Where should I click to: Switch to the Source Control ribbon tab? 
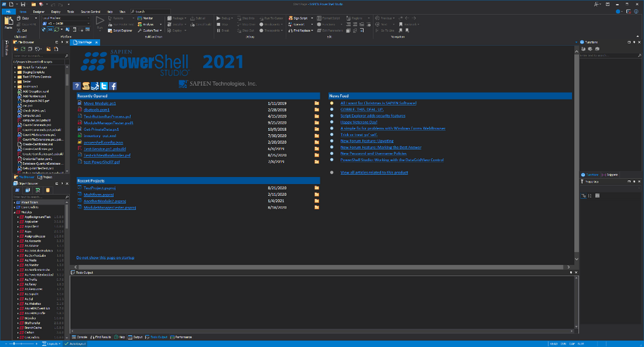(91, 11)
